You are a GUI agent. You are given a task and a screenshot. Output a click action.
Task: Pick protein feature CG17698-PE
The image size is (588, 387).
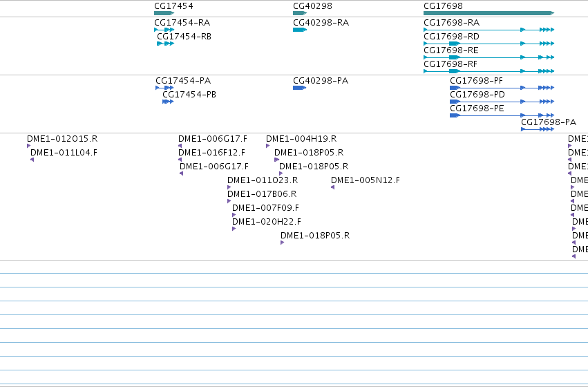(x=502, y=115)
